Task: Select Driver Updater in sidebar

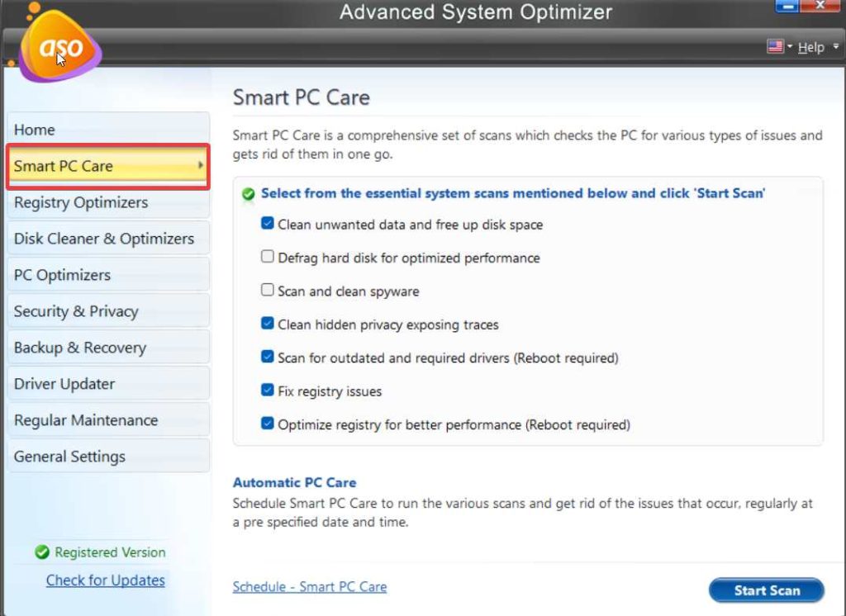Action: pyautogui.click(x=108, y=383)
